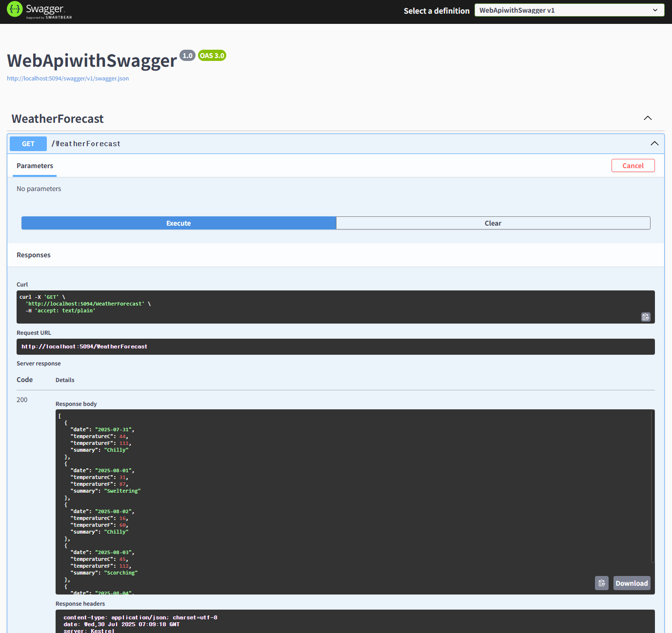The width and height of the screenshot is (672, 633).
Task: Click the OAS 3.0 badge
Action: point(212,56)
